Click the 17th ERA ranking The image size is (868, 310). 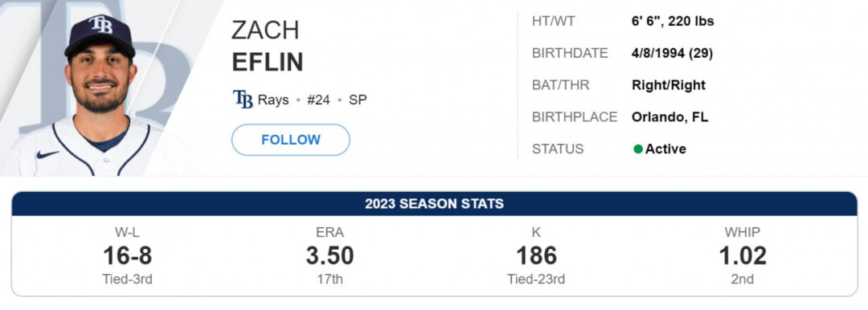[330, 279]
